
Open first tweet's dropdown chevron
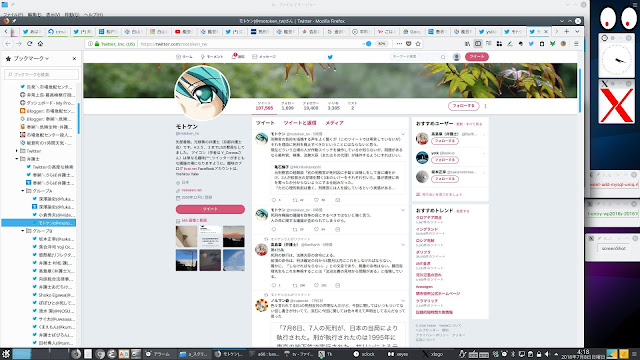403,134
